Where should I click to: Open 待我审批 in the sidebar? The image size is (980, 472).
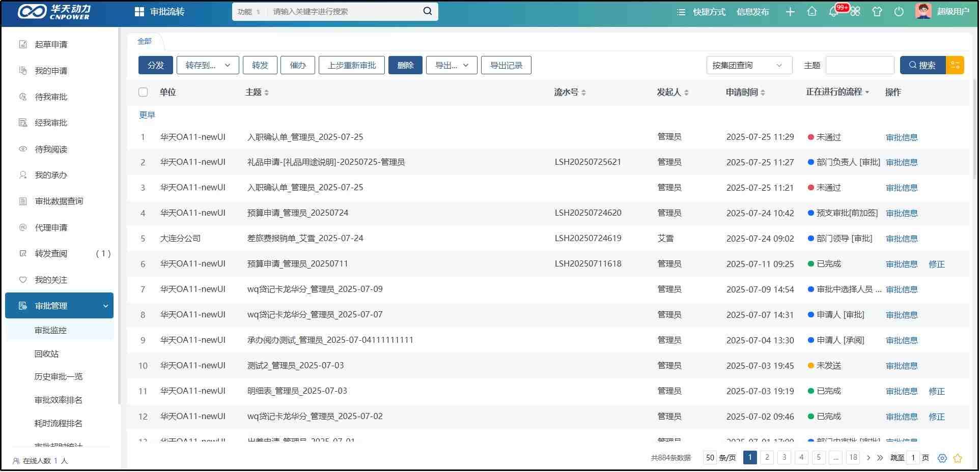tap(51, 97)
